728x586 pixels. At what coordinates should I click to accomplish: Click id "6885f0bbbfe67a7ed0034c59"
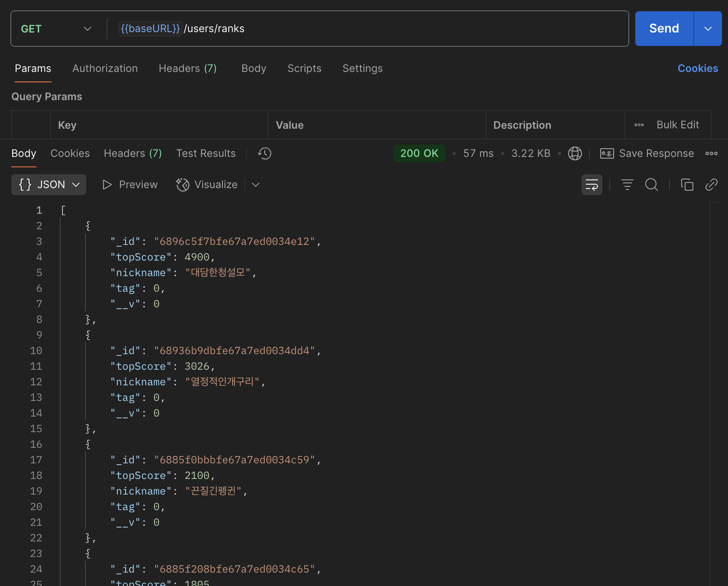pyautogui.click(x=234, y=460)
